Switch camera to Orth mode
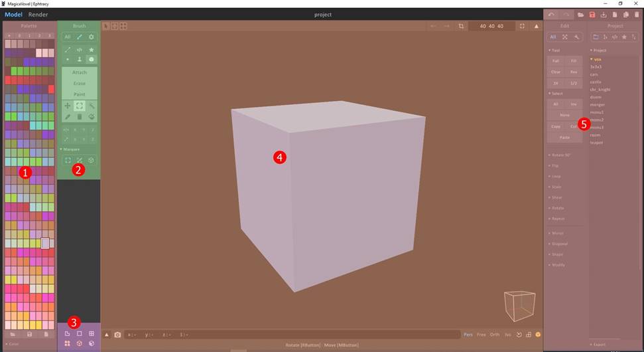This screenshot has height=352, width=644. coord(495,335)
